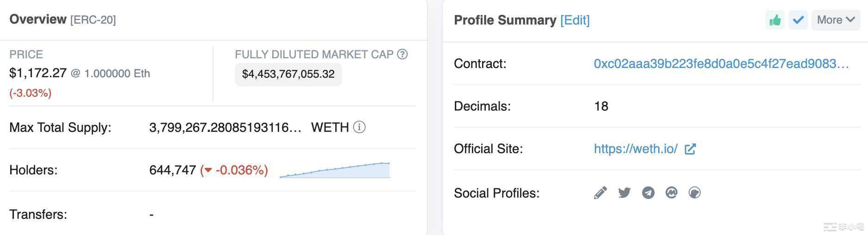Click the pencil edit social profiles icon
The image size is (868, 235).
pos(600,193)
